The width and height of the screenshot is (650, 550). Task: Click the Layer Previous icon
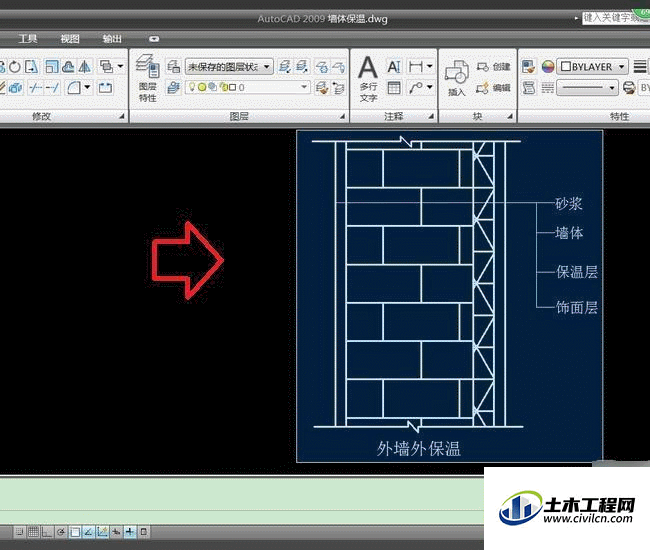click(x=339, y=87)
